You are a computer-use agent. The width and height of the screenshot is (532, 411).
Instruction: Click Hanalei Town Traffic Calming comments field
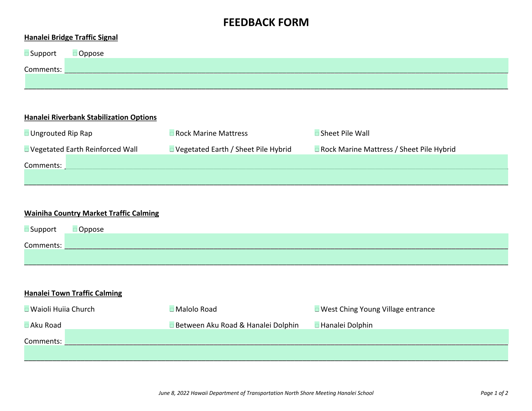pyautogui.click(x=286, y=337)
